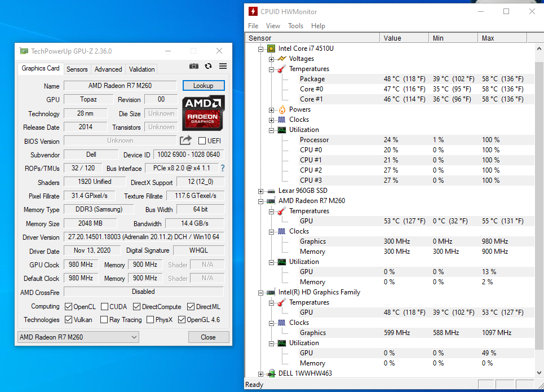Click the flame icon beside Powers
This screenshot has width=544, height=392.
click(282, 109)
